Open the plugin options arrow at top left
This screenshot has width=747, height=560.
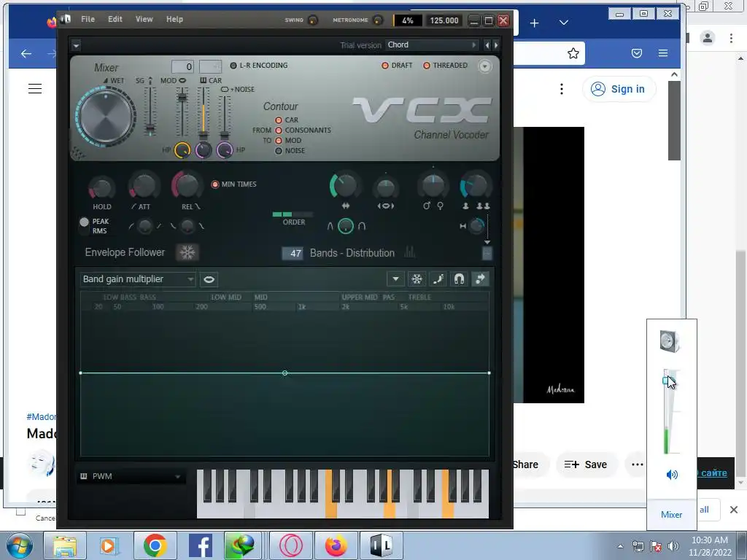(76, 46)
